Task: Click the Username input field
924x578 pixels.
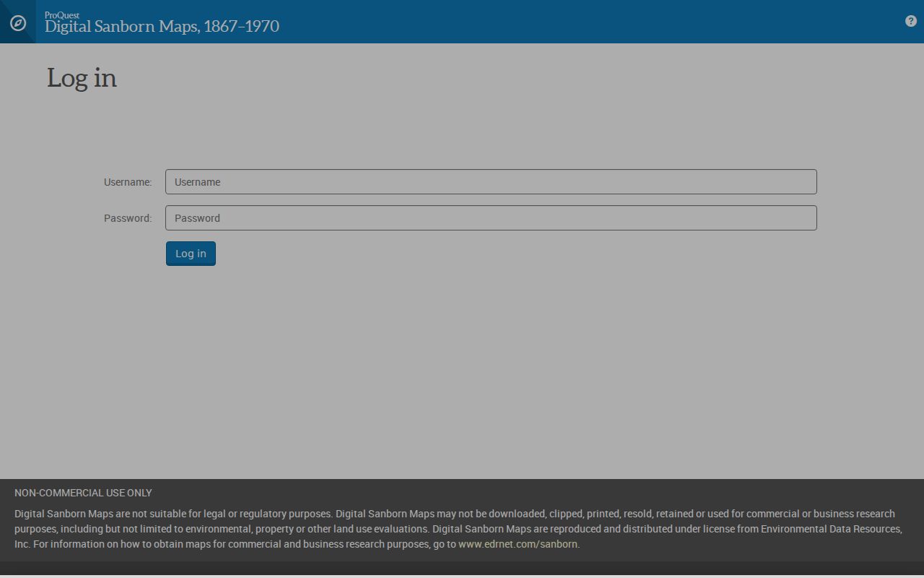Action: 491,182
